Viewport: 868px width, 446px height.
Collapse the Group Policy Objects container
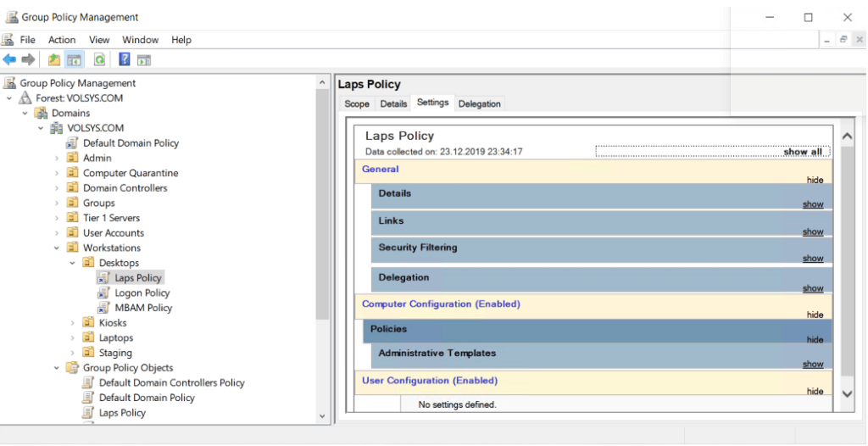click(58, 368)
